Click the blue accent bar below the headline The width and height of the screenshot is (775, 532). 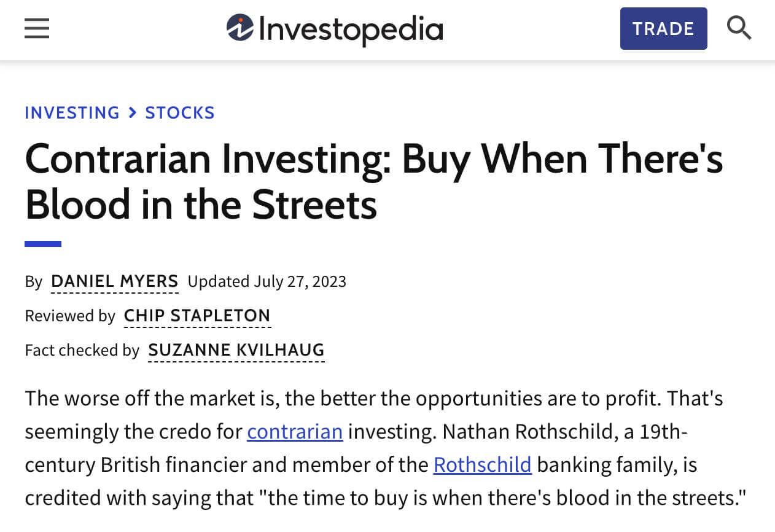click(x=43, y=244)
